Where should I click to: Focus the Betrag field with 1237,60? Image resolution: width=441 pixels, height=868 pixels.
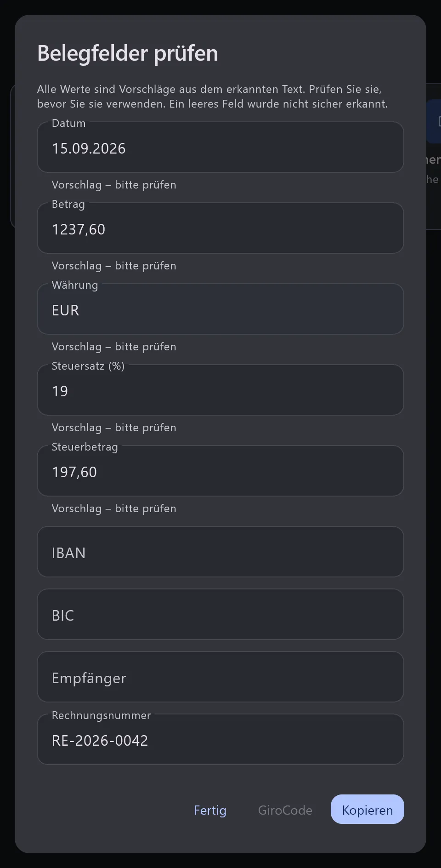coord(220,228)
